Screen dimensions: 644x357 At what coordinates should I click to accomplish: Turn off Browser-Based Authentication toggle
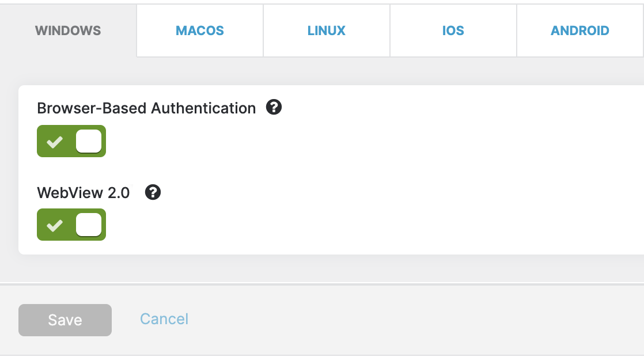[x=71, y=141]
